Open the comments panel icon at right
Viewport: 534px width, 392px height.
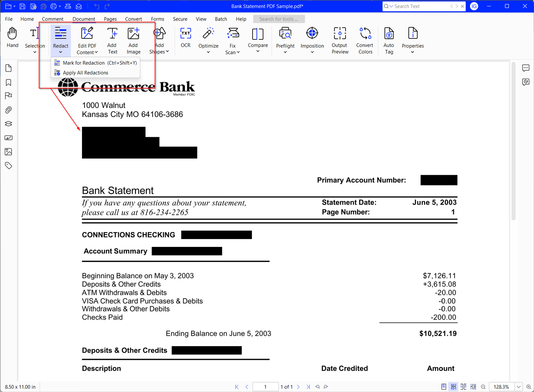point(526,68)
